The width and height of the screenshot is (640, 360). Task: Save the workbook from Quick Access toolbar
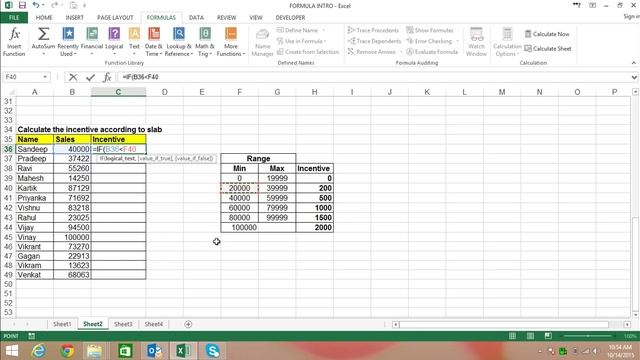22,5
